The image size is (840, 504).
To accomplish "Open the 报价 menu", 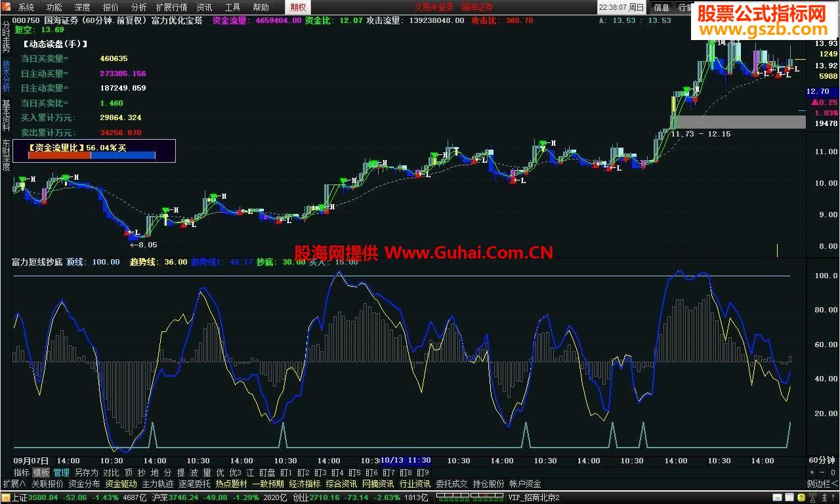I will coord(111,7).
